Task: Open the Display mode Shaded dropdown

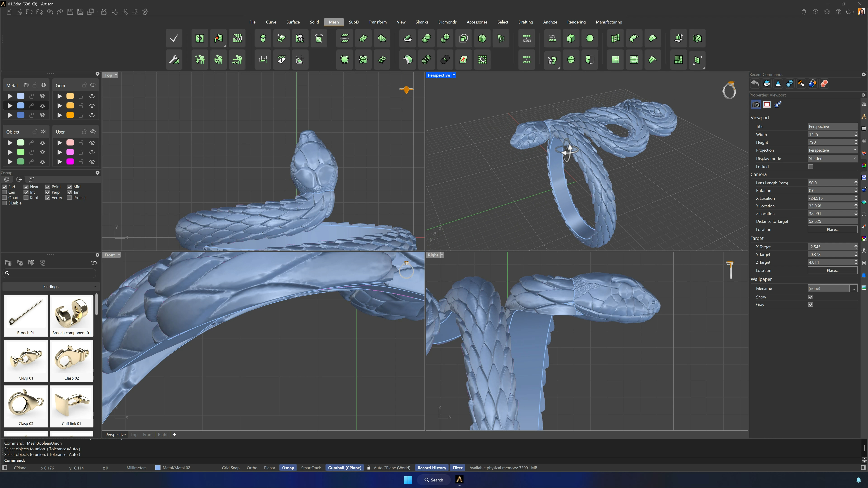Action: pos(832,158)
